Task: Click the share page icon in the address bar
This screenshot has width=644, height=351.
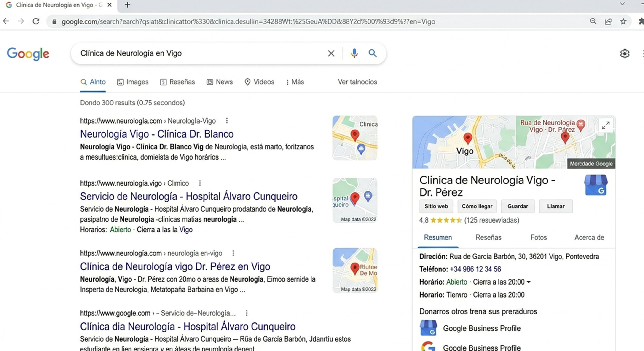Action: pyautogui.click(x=608, y=21)
